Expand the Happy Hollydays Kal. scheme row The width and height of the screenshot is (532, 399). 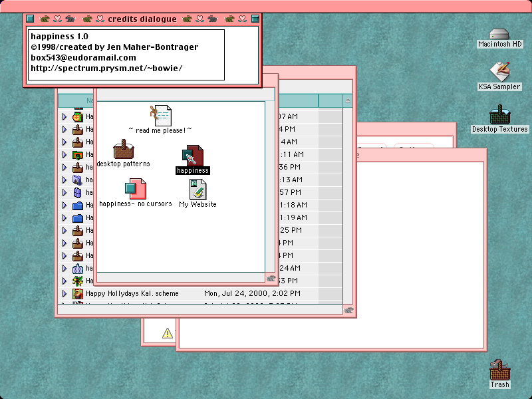tap(65, 293)
